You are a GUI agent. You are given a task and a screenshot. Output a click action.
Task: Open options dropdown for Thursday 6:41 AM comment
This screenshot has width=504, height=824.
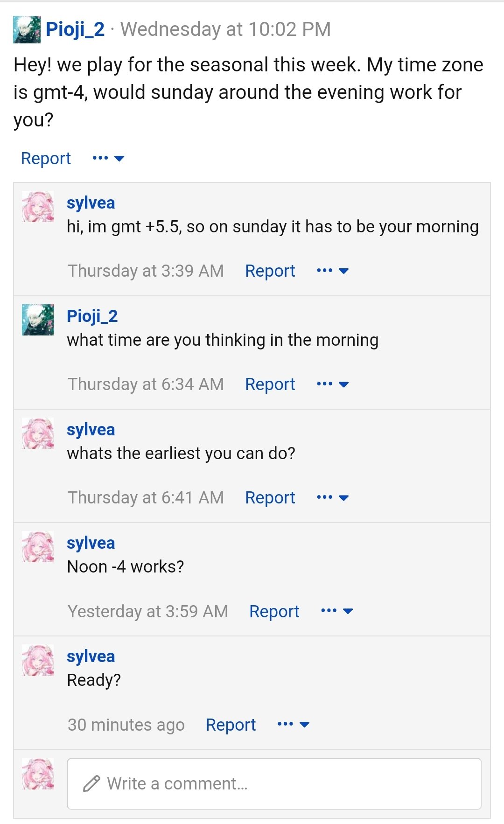point(332,497)
